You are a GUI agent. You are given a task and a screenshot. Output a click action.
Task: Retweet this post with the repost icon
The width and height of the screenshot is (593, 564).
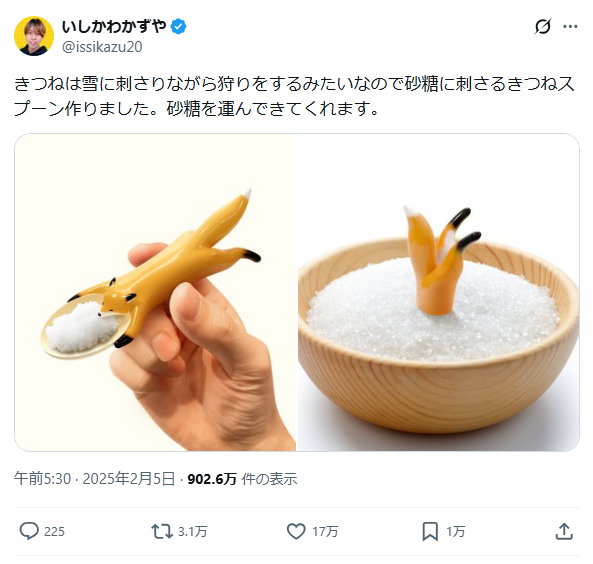coord(161,531)
